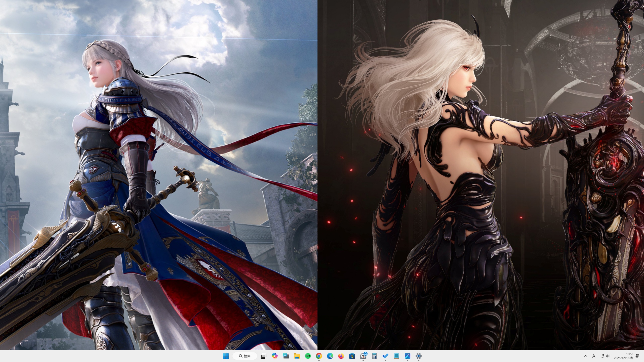This screenshot has width=644, height=362.
Task: Launch Copilot from the taskbar
Action: pos(274,356)
